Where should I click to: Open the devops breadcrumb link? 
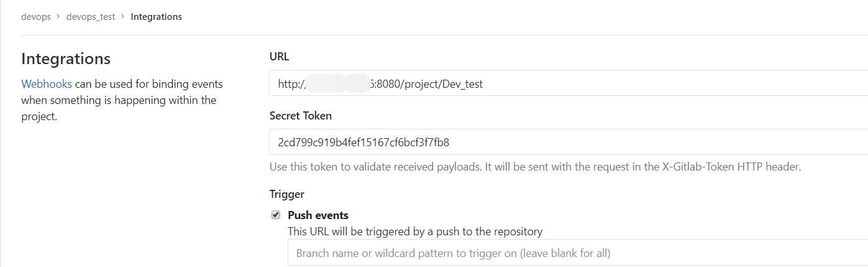(x=36, y=17)
